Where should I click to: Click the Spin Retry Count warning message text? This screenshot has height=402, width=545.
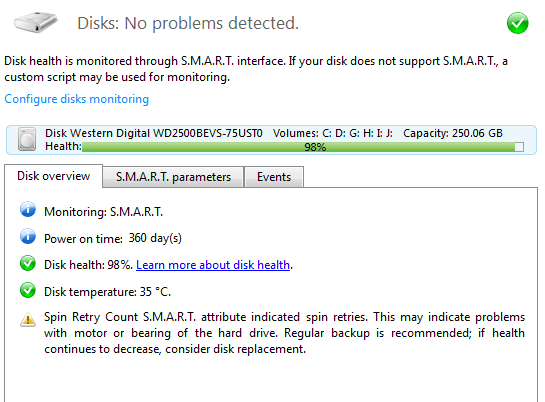click(x=284, y=333)
